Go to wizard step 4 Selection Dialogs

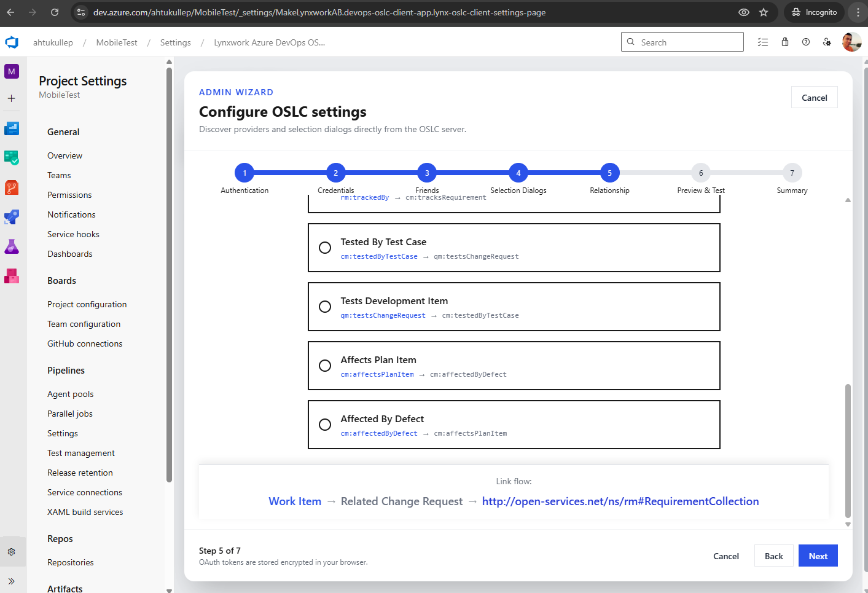coord(518,173)
